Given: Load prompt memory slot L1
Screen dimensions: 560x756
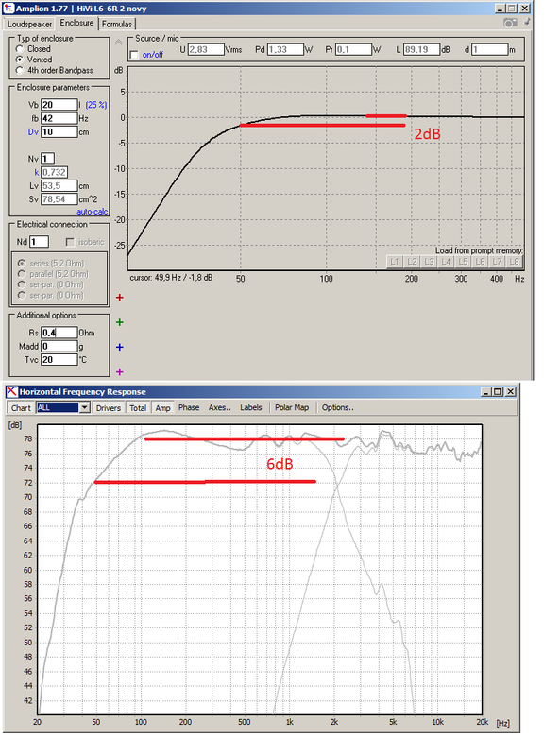Looking at the screenshot, I should [x=394, y=262].
